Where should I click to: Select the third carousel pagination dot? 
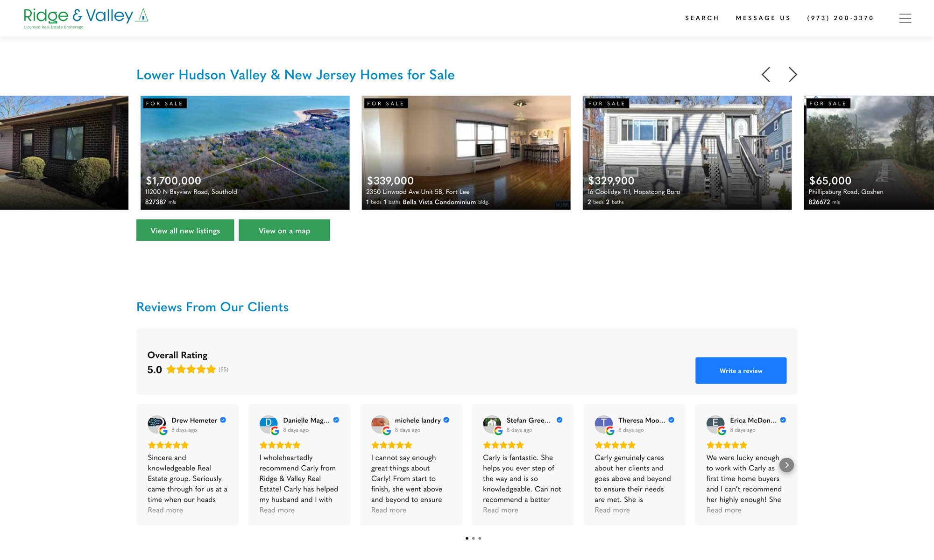pos(480,539)
